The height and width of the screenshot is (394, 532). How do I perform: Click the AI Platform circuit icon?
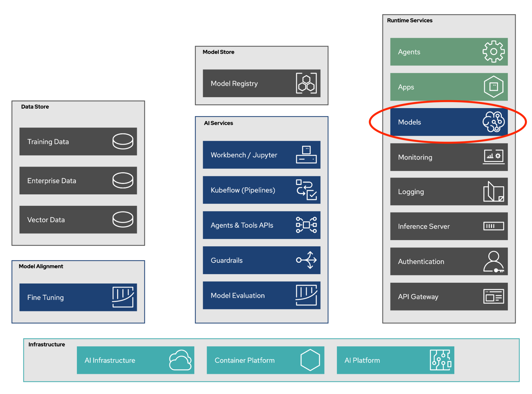tap(440, 360)
